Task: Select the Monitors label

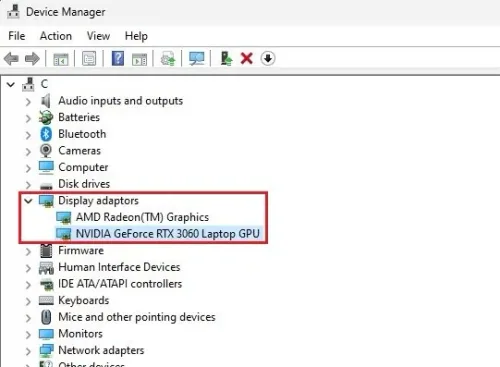Action: (x=80, y=334)
